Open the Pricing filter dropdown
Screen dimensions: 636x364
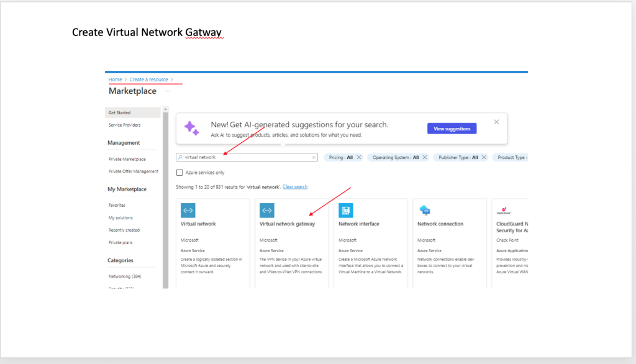(340, 158)
